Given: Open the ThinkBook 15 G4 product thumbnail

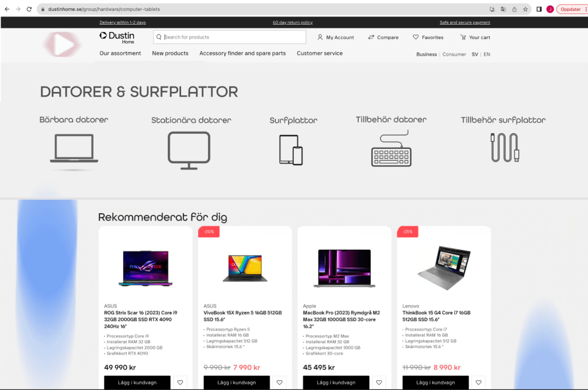Looking at the screenshot, I should coord(444,268).
